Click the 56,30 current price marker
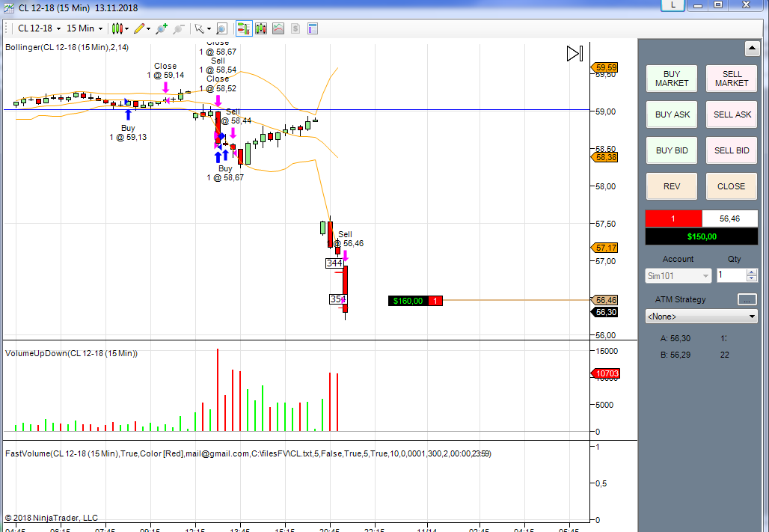The width and height of the screenshot is (769, 532). tap(606, 312)
